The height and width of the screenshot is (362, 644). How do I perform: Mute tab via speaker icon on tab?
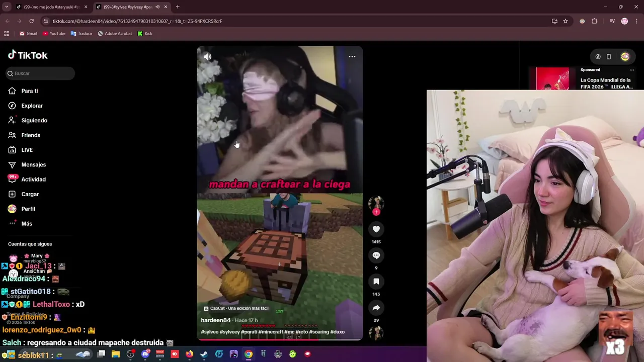[x=157, y=7]
